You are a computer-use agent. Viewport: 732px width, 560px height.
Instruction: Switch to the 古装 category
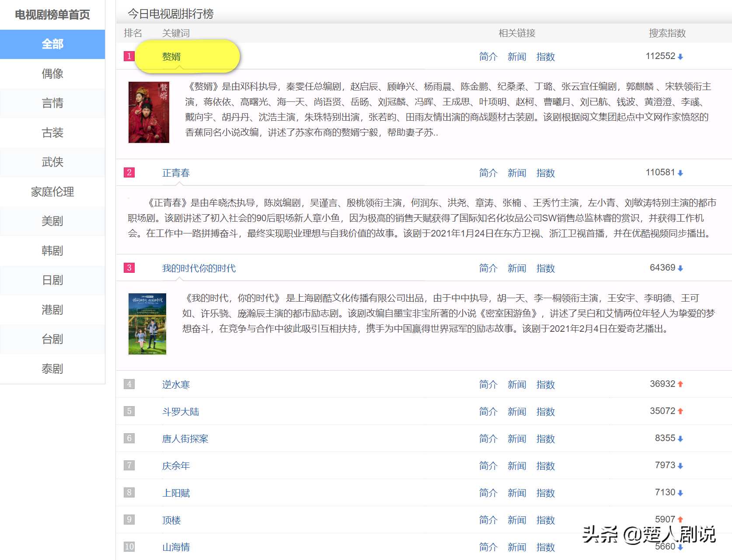[x=52, y=133]
